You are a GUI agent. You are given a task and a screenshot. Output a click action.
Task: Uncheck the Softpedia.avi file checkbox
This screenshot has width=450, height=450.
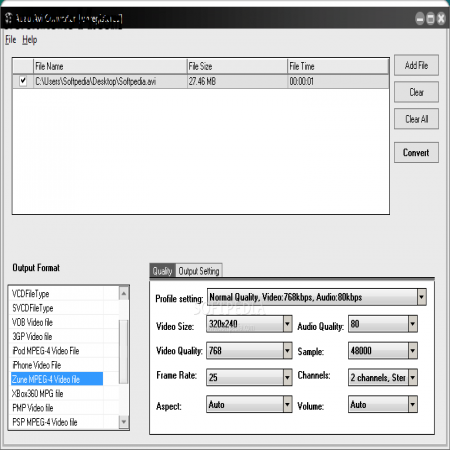click(x=23, y=81)
